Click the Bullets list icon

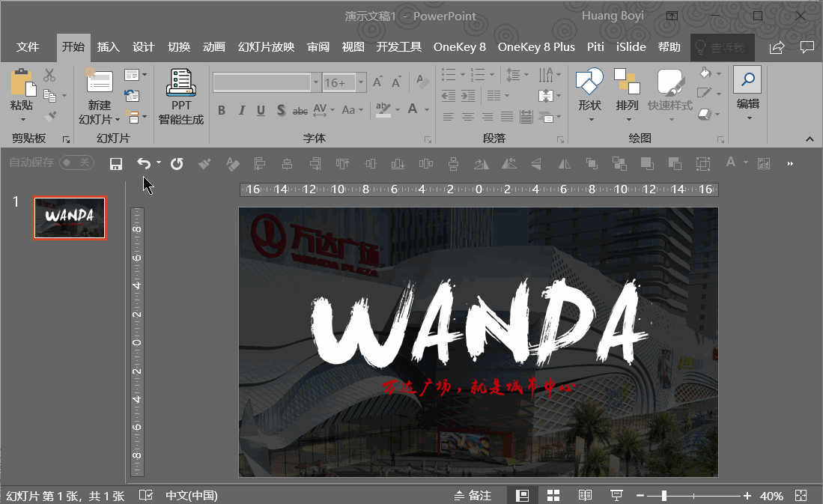click(x=447, y=74)
